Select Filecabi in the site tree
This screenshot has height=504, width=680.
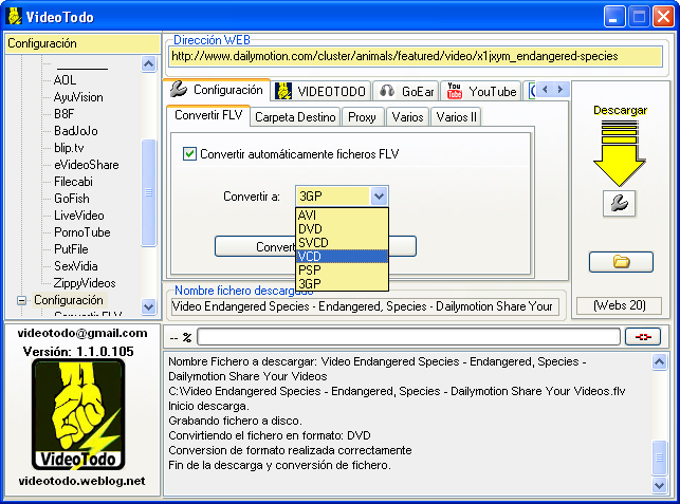(x=73, y=182)
